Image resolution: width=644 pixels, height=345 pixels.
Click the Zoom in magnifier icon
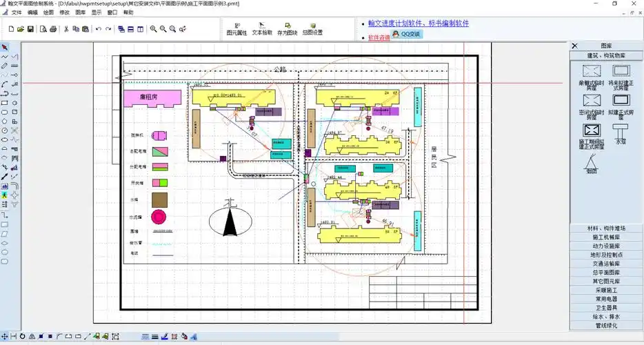(x=153, y=29)
